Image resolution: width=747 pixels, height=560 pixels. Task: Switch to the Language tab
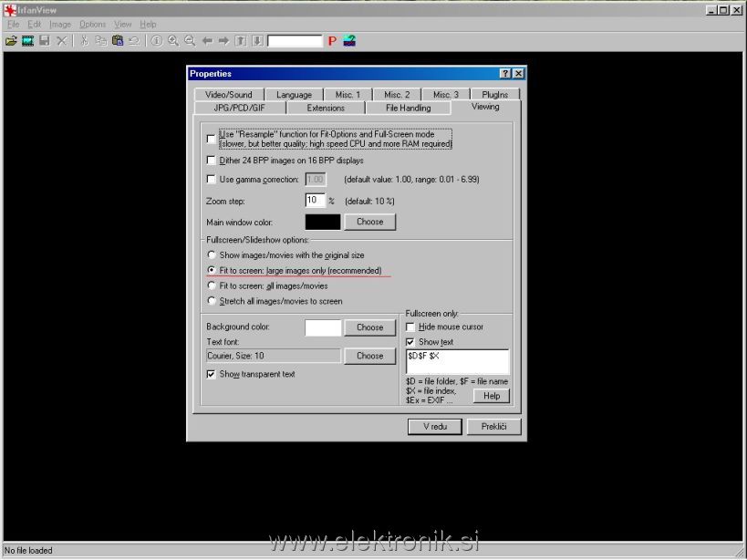coord(294,94)
